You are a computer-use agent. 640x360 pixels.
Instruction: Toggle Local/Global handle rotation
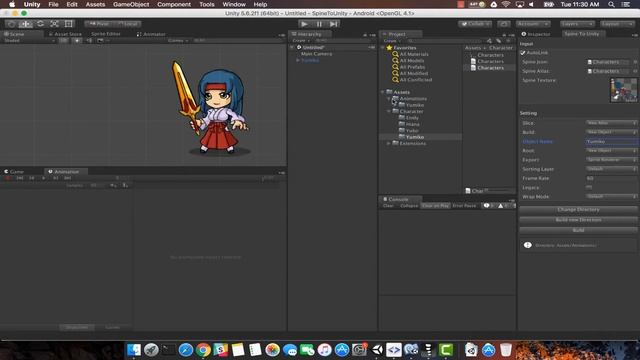click(x=127, y=24)
